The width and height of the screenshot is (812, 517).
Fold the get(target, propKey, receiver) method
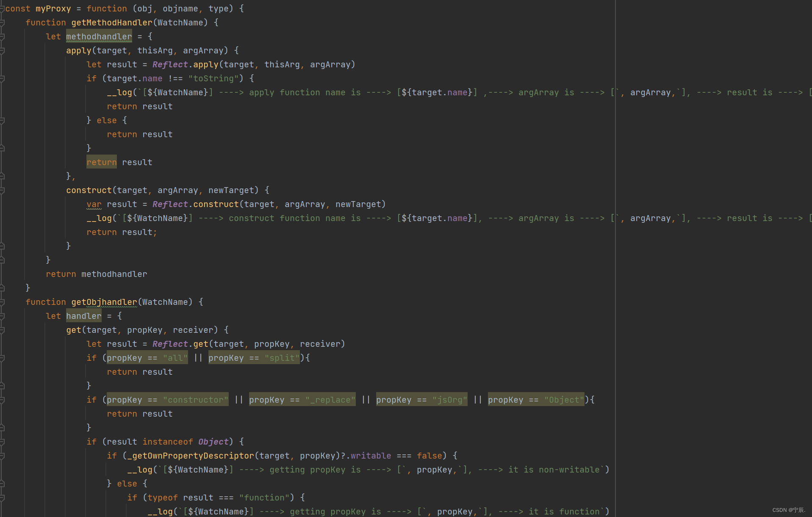click(2, 330)
